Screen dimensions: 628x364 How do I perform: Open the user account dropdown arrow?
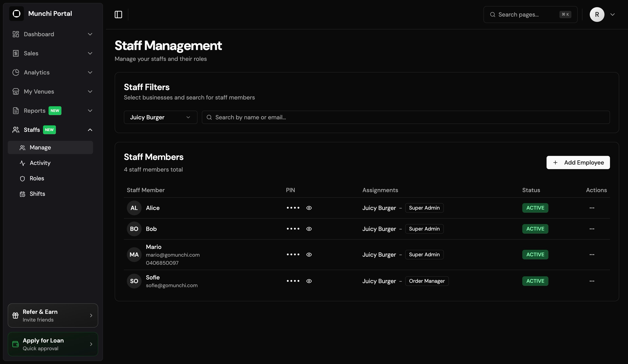coord(613,15)
